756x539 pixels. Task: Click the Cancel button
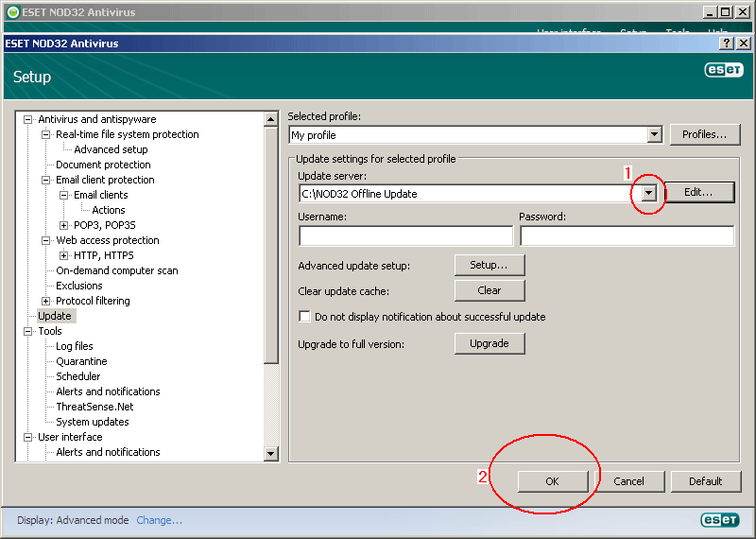click(628, 481)
